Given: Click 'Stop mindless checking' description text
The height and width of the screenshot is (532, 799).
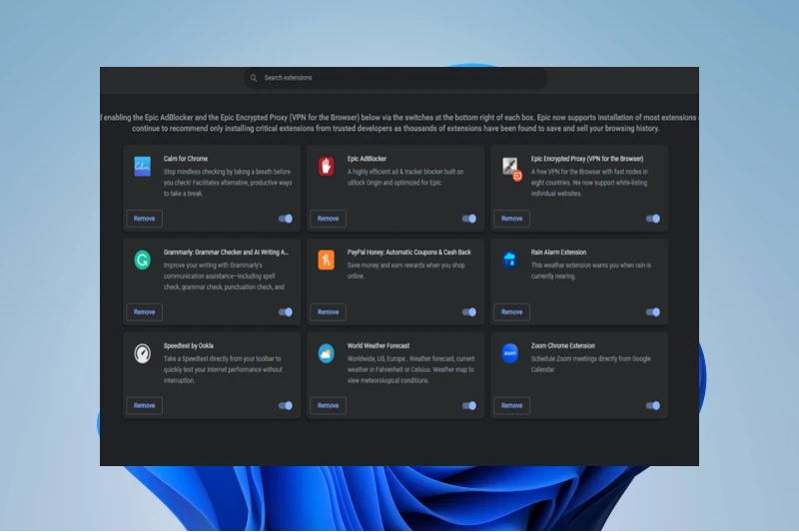Looking at the screenshot, I should [228, 183].
